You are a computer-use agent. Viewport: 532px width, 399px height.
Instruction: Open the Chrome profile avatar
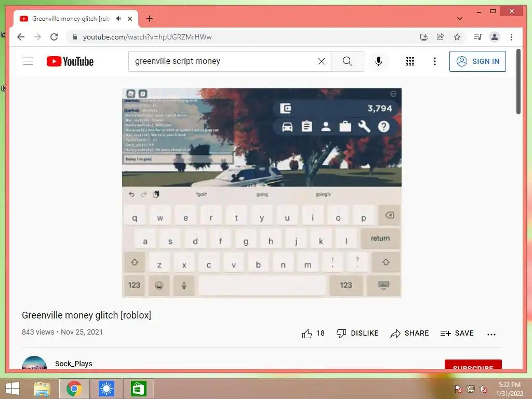click(x=495, y=37)
